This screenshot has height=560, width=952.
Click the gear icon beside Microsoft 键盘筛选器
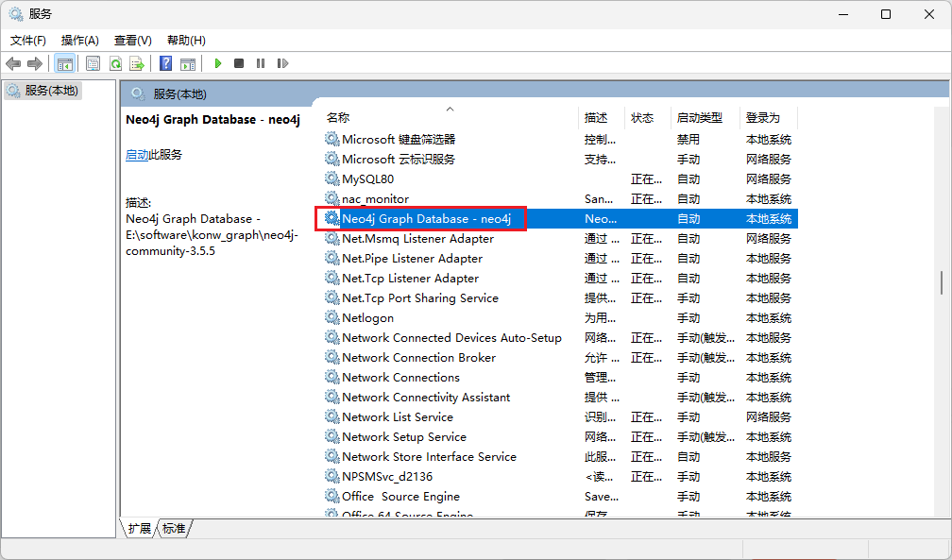[332, 139]
